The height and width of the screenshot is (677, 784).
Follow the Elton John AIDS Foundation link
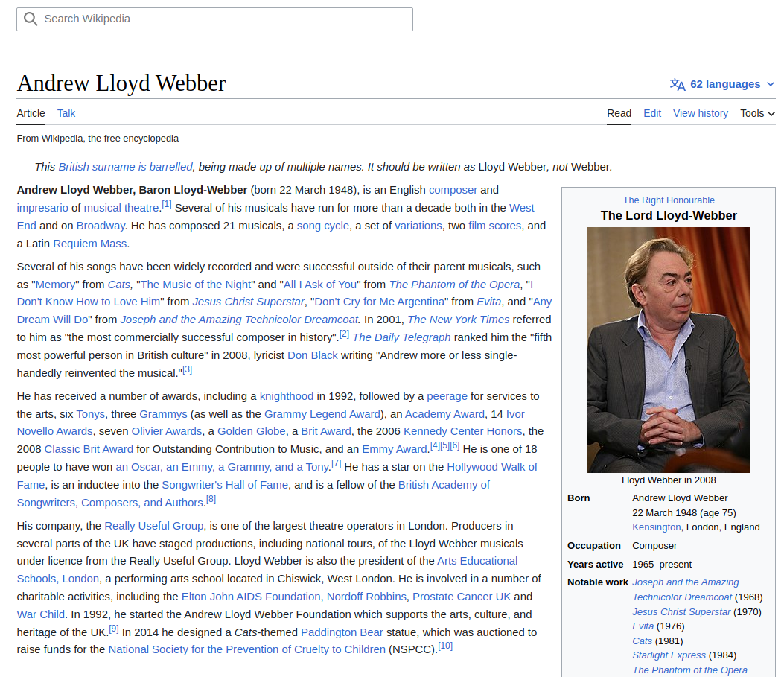251,597
